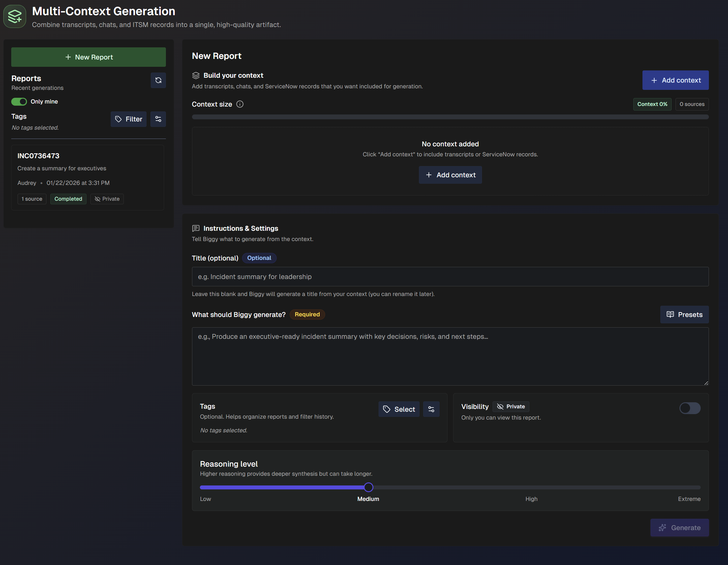Click the Private eye-off badge in Visibility
The width and height of the screenshot is (728, 565).
click(x=511, y=407)
